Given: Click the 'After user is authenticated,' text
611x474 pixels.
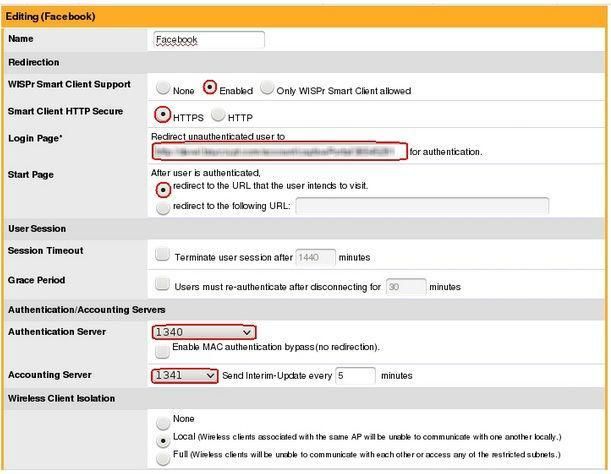Looking at the screenshot, I should click(206, 173).
